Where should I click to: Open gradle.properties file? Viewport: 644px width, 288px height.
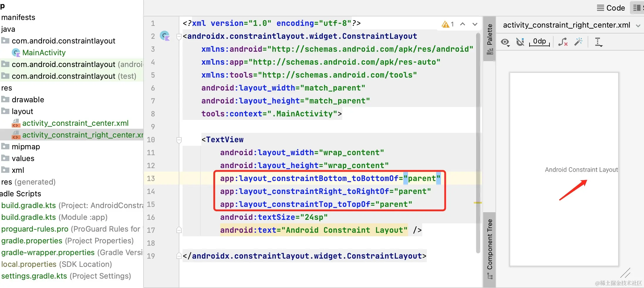[x=68, y=241]
